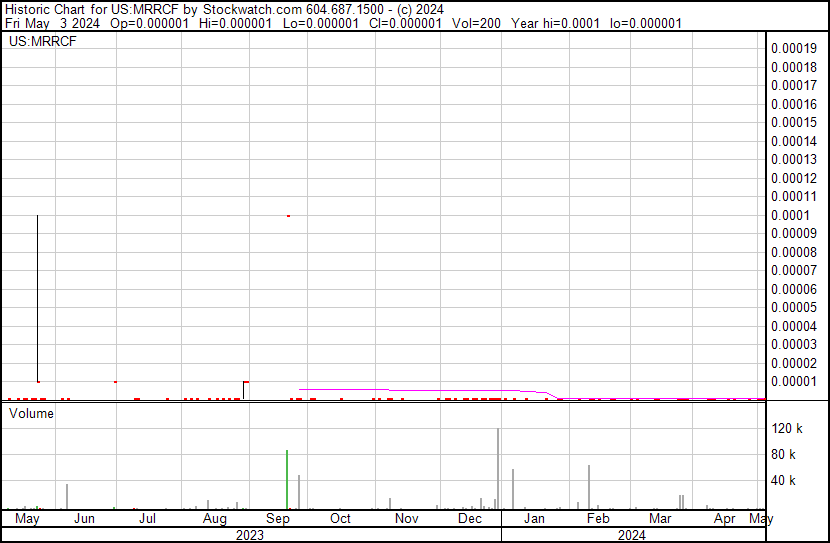This screenshot has width=830, height=543.
Task: Click the Vol=200 value in header
Action: pos(476,23)
